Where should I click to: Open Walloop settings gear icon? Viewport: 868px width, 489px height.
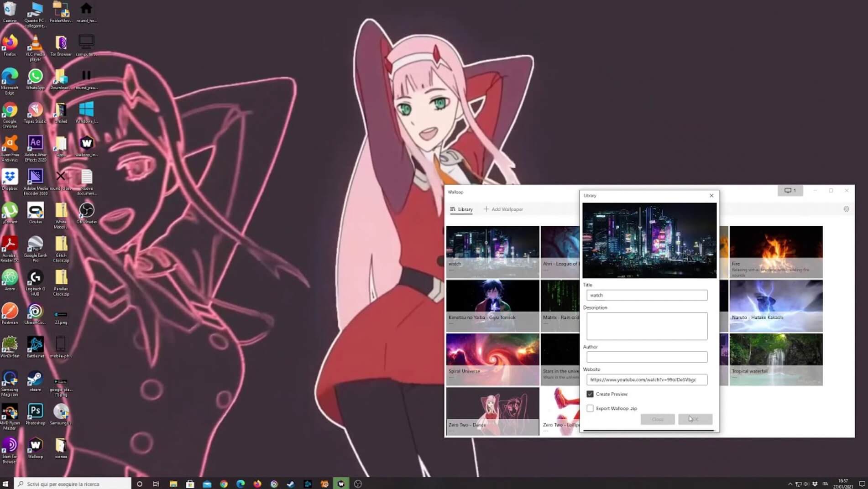coord(846,209)
